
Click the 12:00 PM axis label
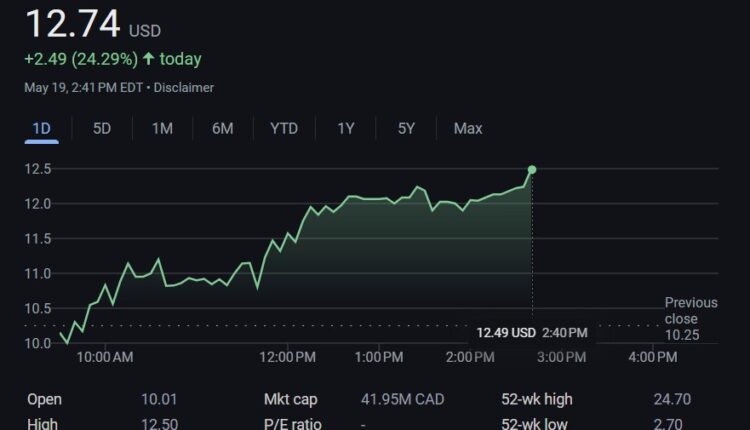pyautogui.click(x=290, y=357)
